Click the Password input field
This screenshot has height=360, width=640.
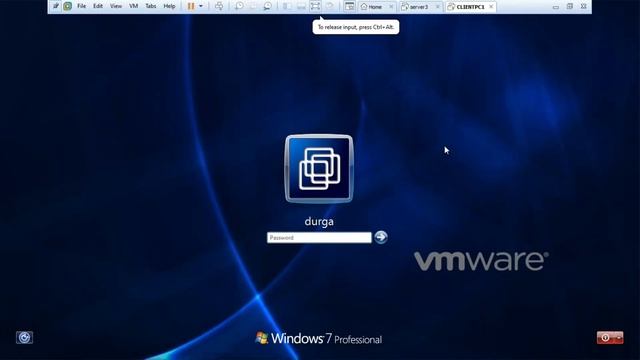319,238
